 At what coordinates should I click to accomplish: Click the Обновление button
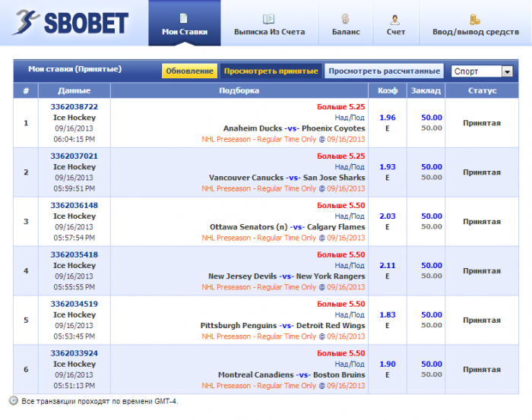(x=190, y=71)
